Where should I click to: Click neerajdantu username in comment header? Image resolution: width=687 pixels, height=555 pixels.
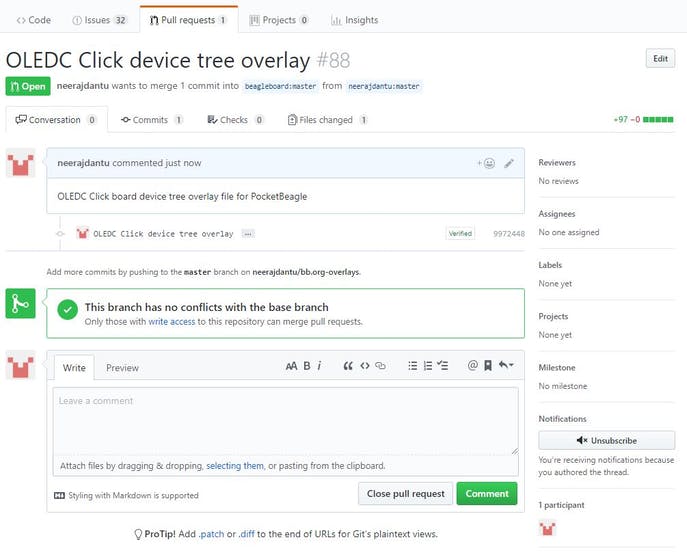coord(83,163)
